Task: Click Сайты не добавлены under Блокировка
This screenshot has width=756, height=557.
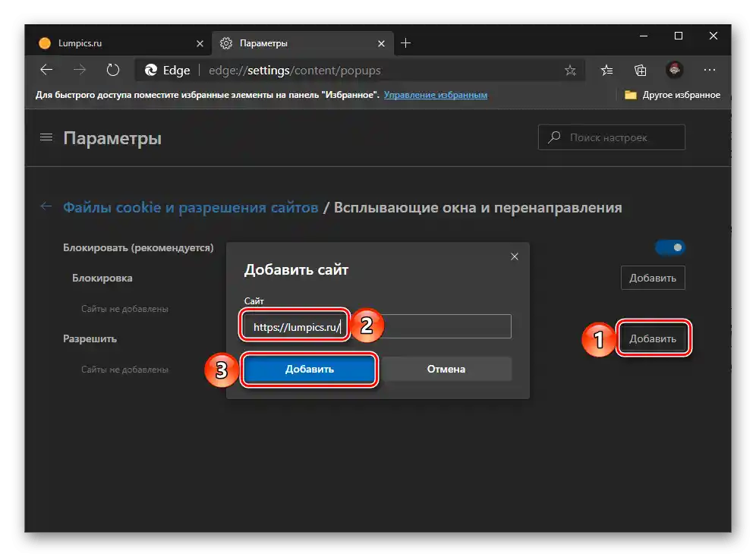Action: click(124, 309)
